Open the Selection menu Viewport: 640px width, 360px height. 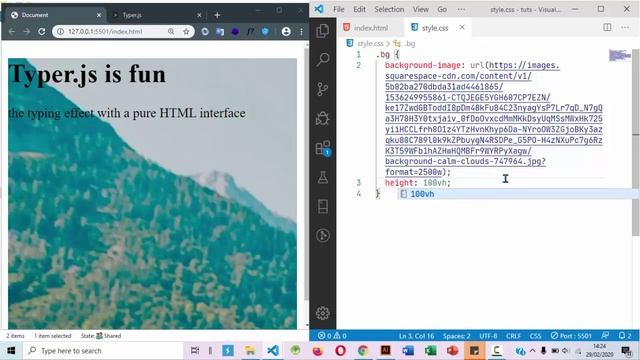click(x=389, y=9)
